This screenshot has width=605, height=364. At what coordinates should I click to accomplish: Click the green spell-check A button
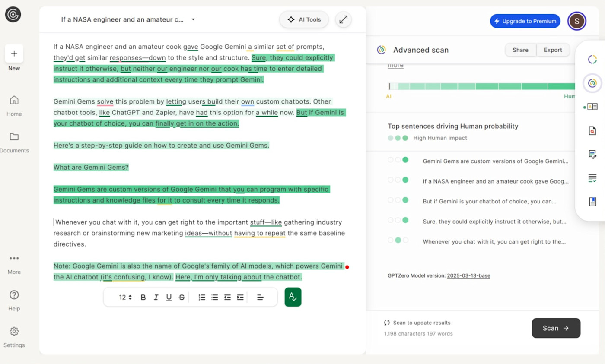click(293, 297)
